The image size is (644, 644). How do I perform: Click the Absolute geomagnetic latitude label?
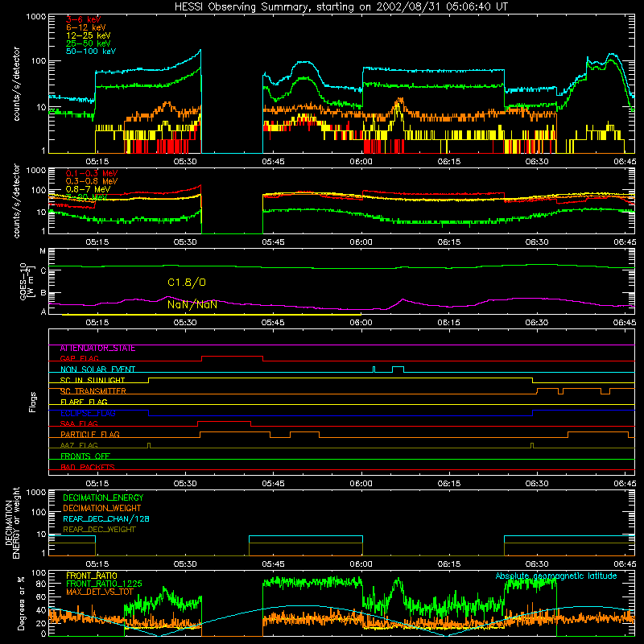coord(556,576)
